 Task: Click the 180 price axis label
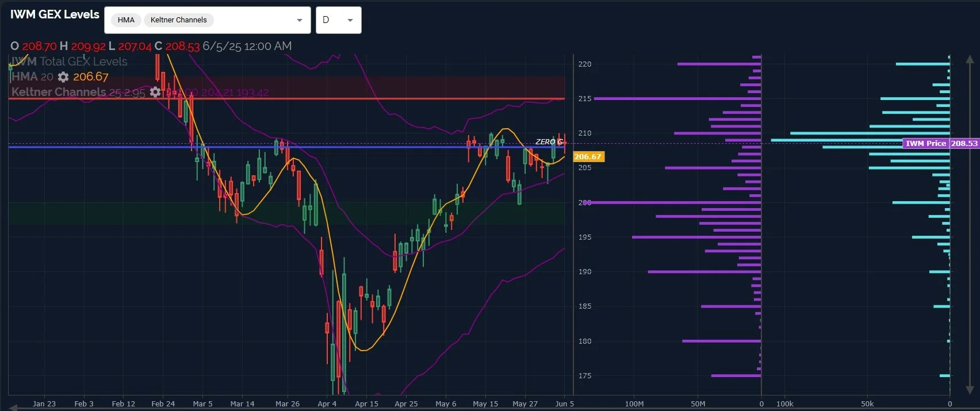point(584,341)
